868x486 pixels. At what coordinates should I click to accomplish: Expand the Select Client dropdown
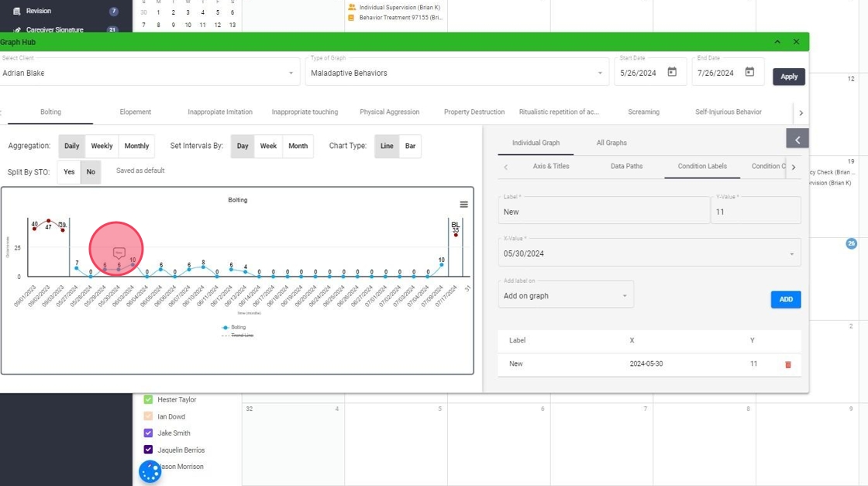(291, 74)
